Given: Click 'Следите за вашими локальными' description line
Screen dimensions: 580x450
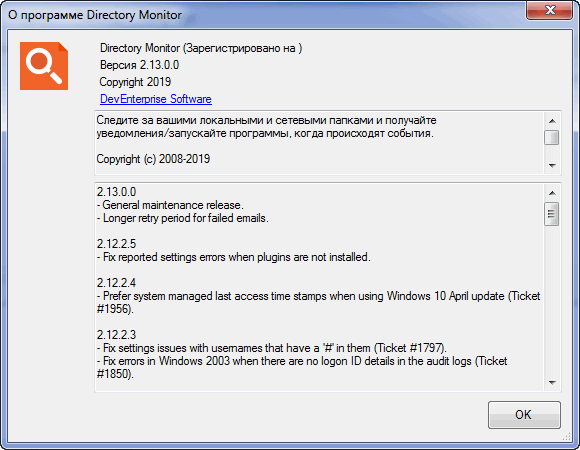Looking at the screenshot, I should coord(266,120).
